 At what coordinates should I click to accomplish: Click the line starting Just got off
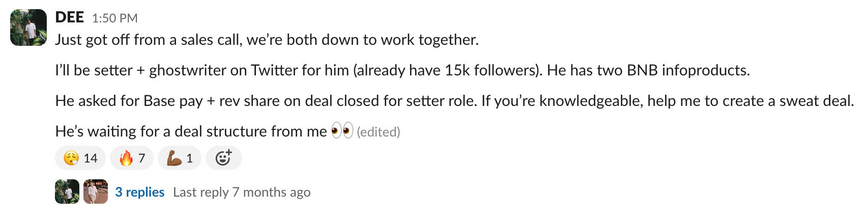click(x=267, y=40)
